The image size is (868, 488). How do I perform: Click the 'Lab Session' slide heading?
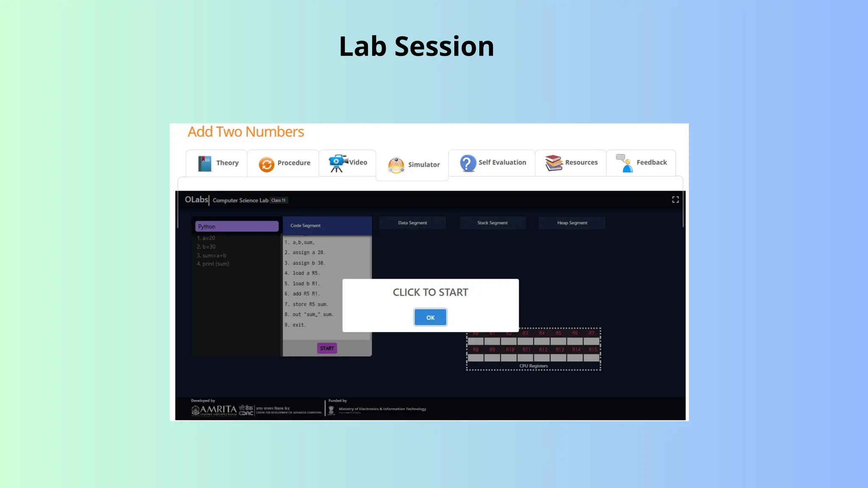pos(417,46)
